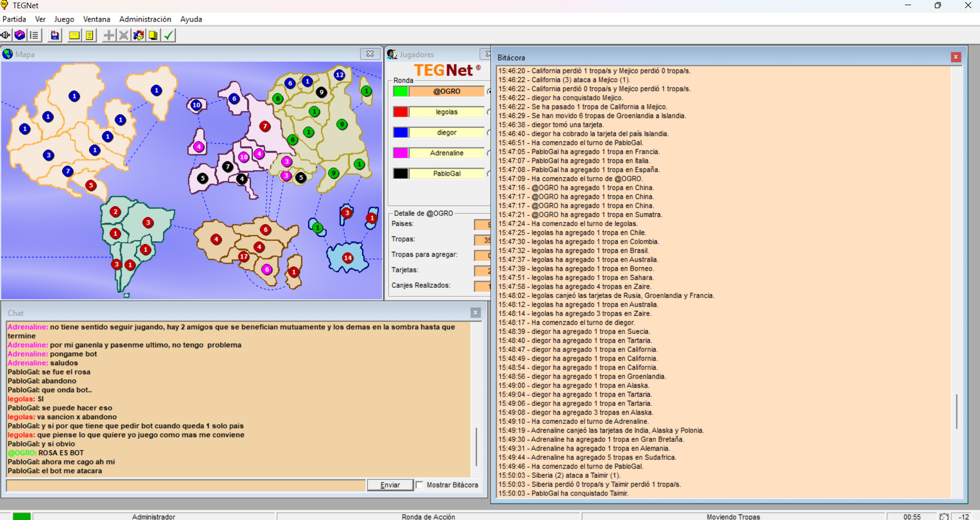Select the radio button beside Adrenaline

point(489,153)
